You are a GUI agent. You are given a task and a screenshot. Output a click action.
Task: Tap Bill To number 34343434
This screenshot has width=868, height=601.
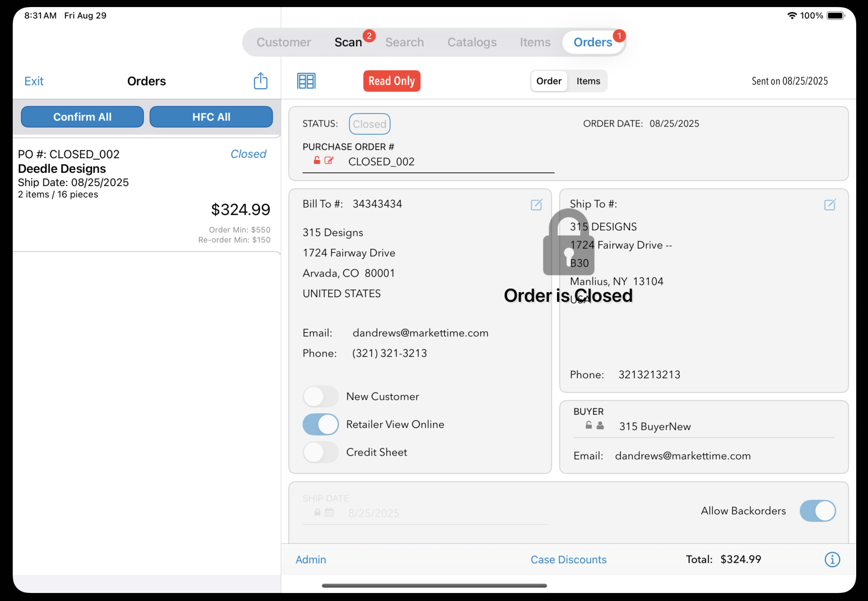click(377, 204)
